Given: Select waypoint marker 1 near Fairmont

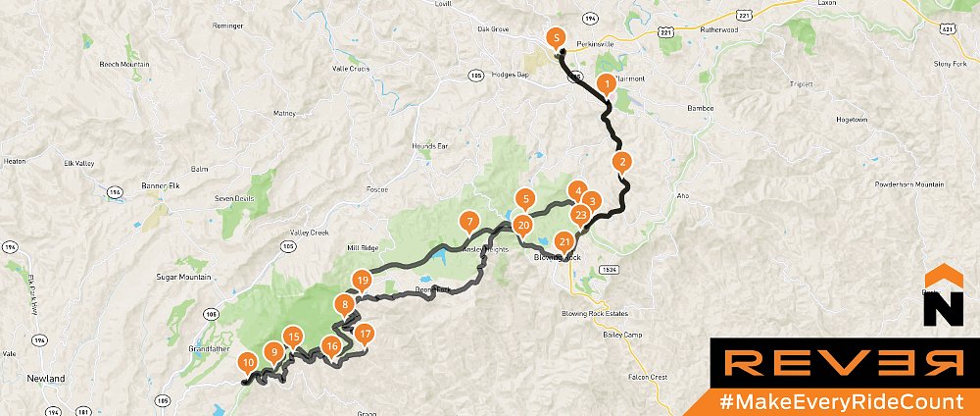Looking at the screenshot, I should [605, 84].
